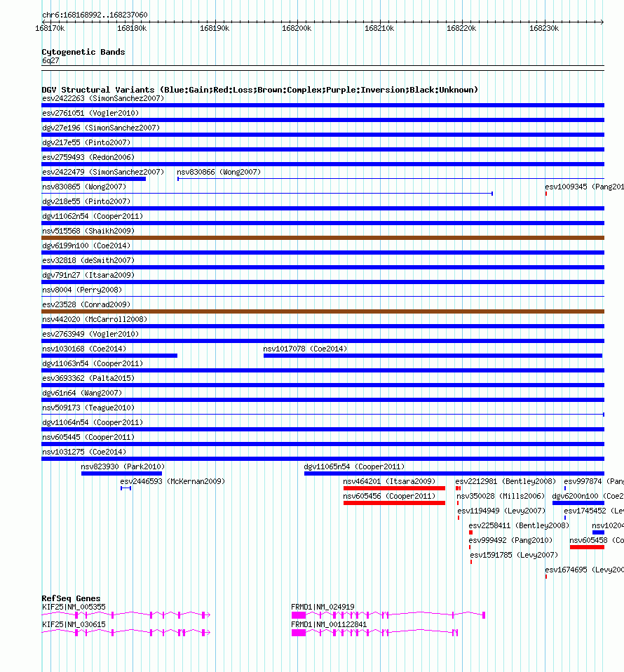Click the esv2422479 (SimonSanchez2007) label
This screenshot has height=672, width=624.
point(103,172)
